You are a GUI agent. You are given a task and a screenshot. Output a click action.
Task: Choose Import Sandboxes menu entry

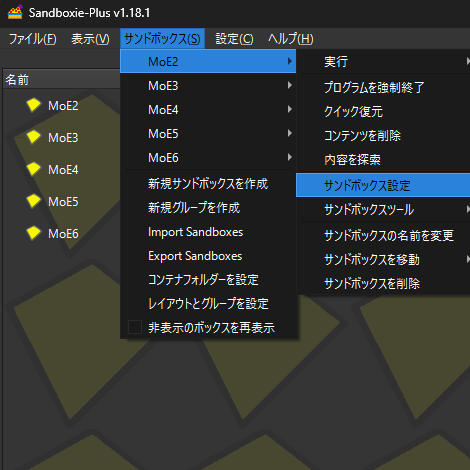click(x=208, y=232)
